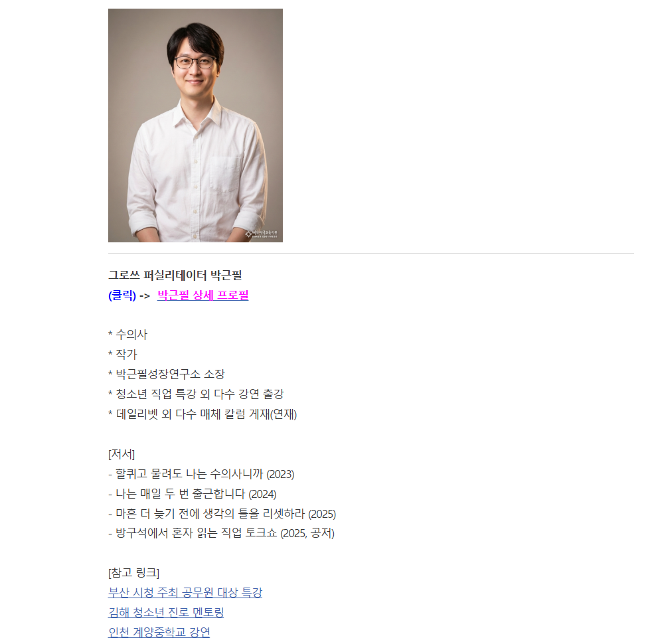The image size is (650, 644).
Task: Click the blue (클릭) text
Action: tap(122, 295)
